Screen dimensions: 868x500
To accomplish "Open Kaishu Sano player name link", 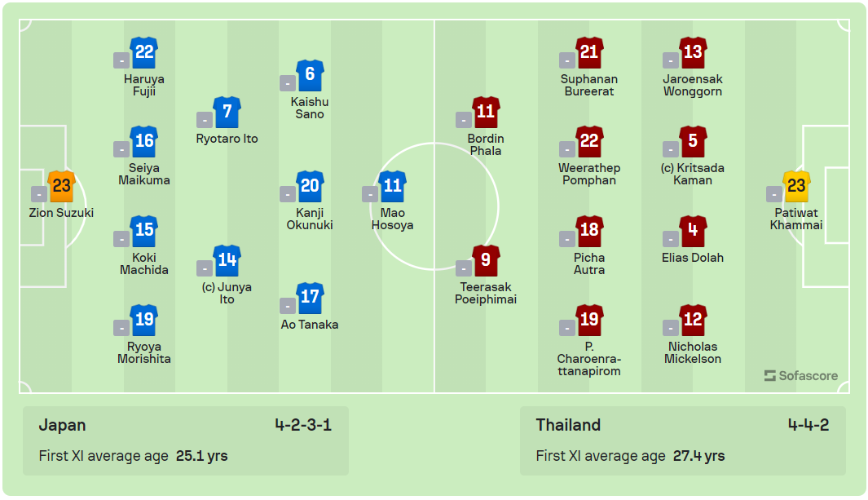I will 310,108.
